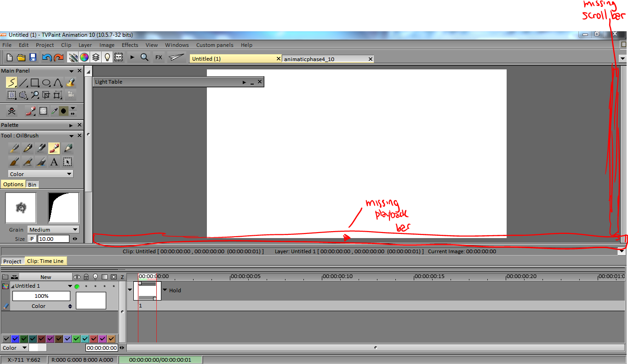
Task: Toggle the cyan color group checkbox
Action: [85, 339]
